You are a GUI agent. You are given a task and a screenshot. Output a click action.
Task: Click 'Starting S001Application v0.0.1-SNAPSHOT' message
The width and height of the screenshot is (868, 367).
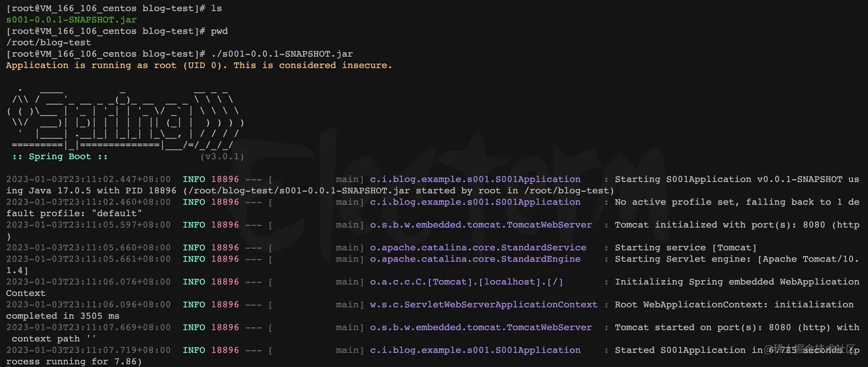pos(737,179)
